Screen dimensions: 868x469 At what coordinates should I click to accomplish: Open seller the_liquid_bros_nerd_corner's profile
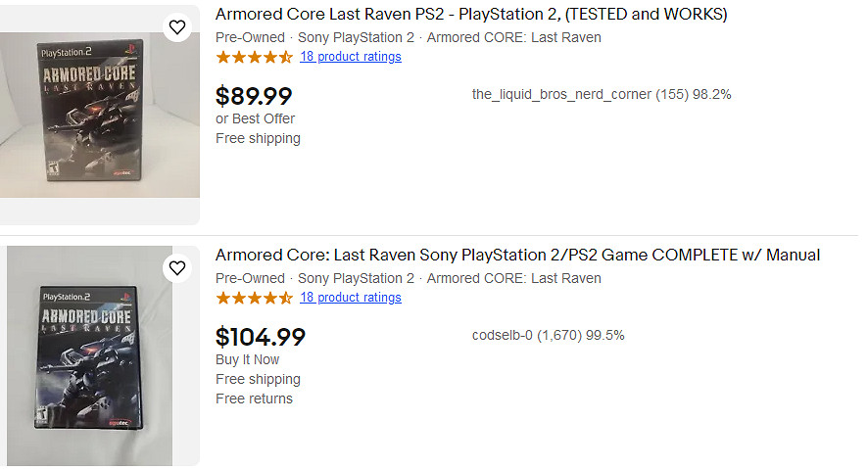coord(561,95)
